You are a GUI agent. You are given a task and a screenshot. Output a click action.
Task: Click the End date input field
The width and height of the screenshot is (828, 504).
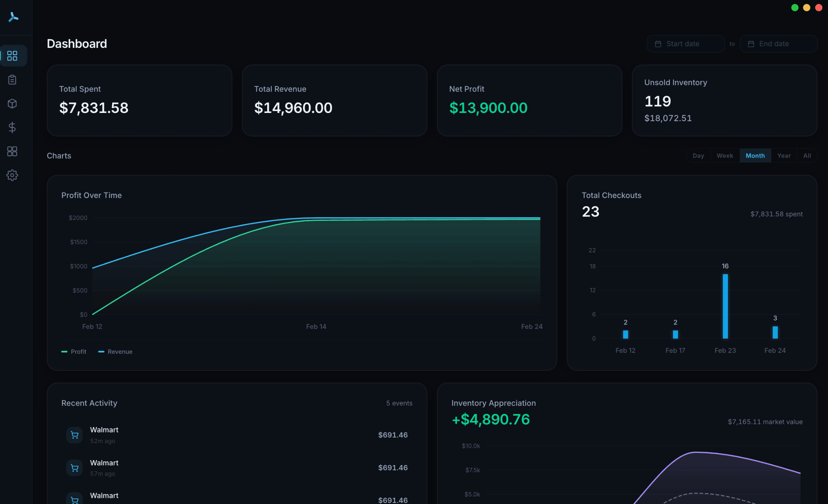(778, 44)
